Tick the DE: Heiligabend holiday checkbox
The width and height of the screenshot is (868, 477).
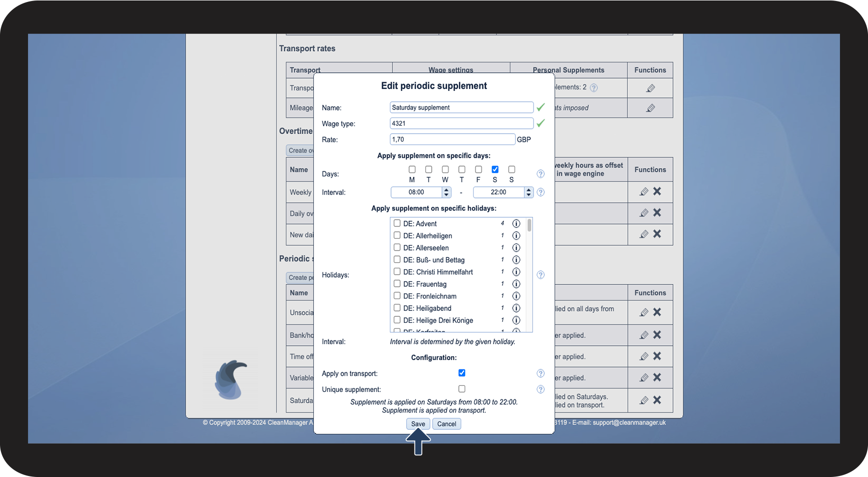[x=397, y=308]
